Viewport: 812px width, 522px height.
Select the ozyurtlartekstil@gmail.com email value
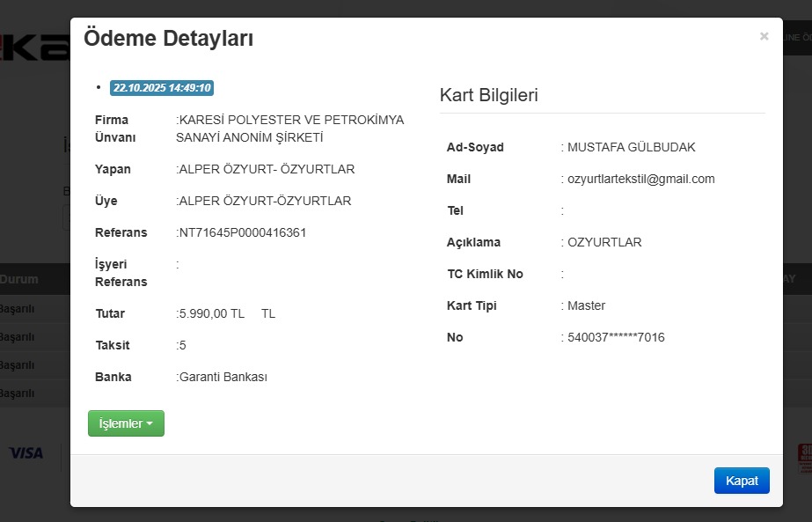(x=640, y=179)
